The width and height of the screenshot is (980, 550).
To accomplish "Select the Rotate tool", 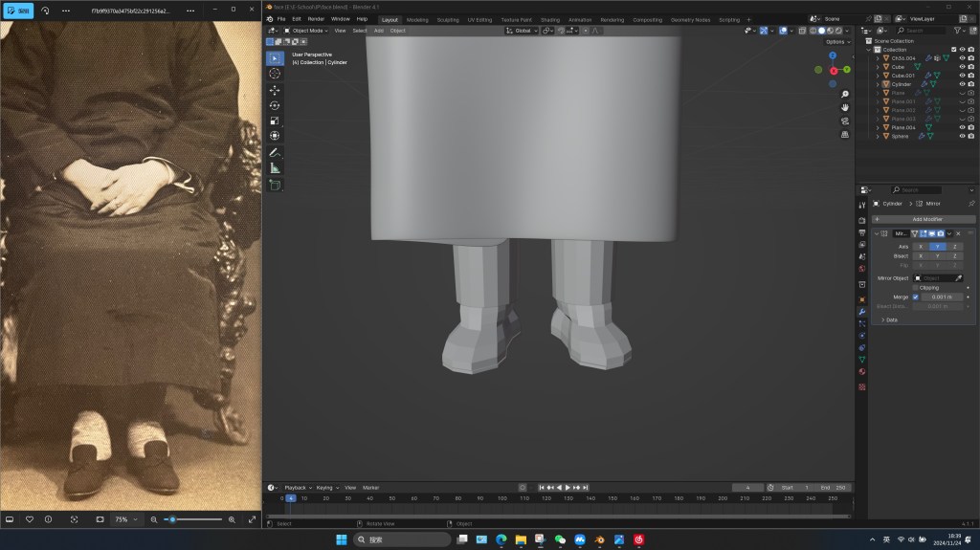I will (275, 105).
